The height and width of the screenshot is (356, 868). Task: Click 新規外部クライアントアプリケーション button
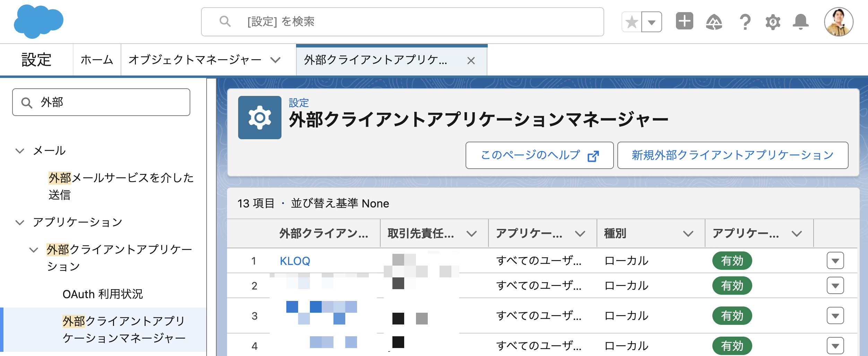pos(733,155)
